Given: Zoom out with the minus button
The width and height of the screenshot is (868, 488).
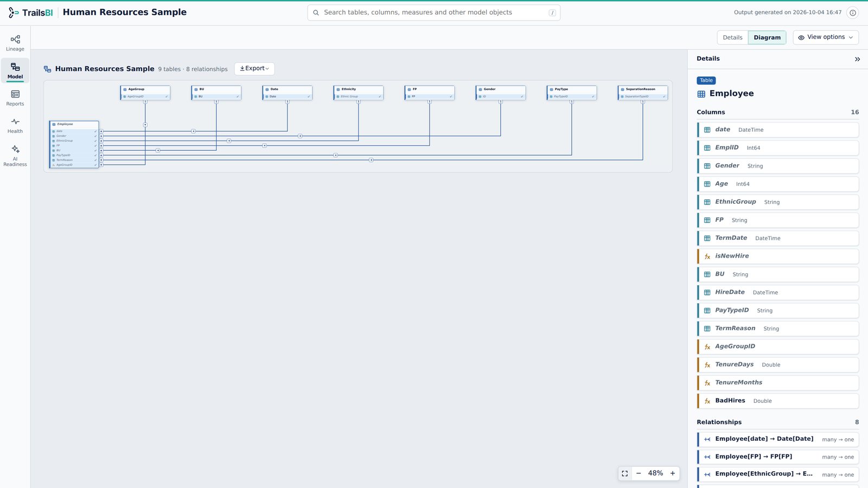Looking at the screenshot, I should (639, 473).
